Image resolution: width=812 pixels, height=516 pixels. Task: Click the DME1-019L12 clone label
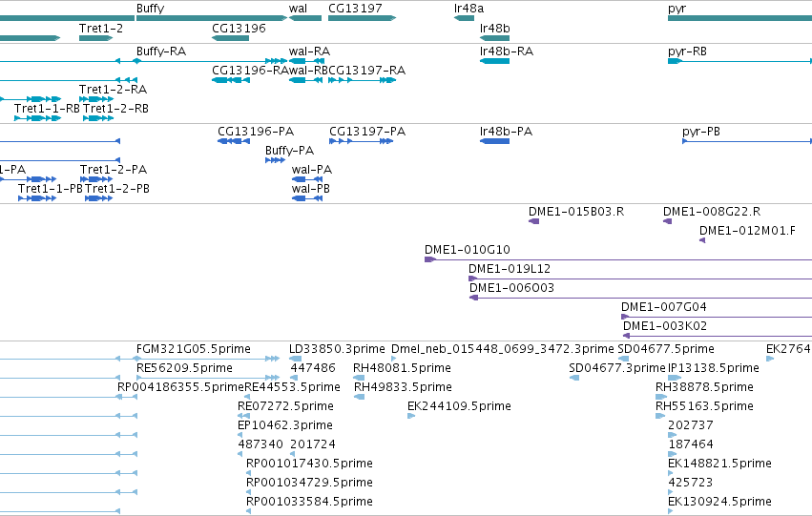pyautogui.click(x=510, y=269)
